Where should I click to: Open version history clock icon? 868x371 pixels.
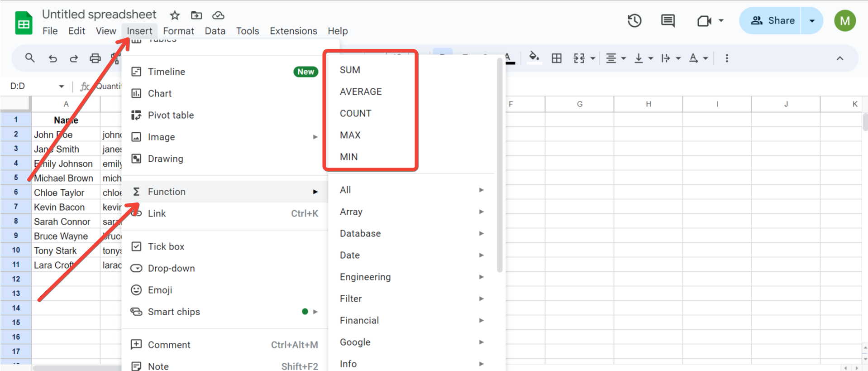tap(634, 20)
